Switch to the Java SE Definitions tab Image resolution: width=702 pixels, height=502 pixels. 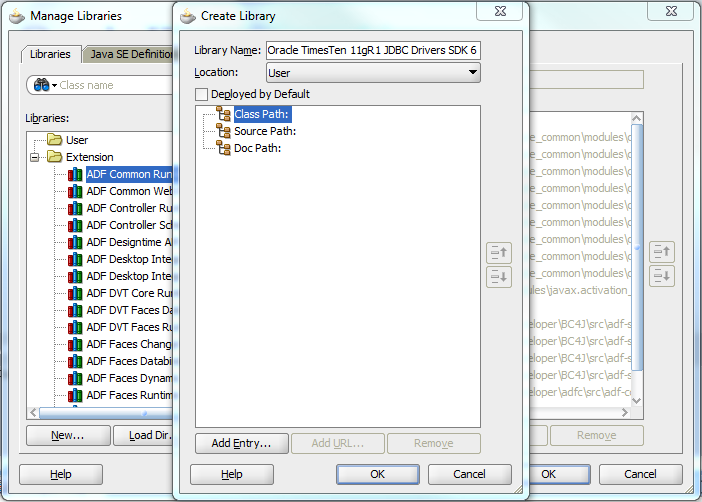click(129, 54)
